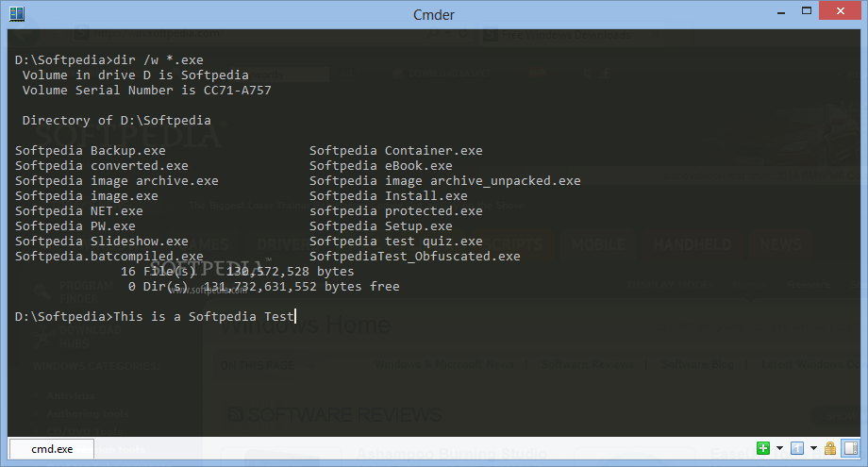Click 'Softpedia Install.exe' file name
This screenshot has height=467, width=868.
point(389,196)
